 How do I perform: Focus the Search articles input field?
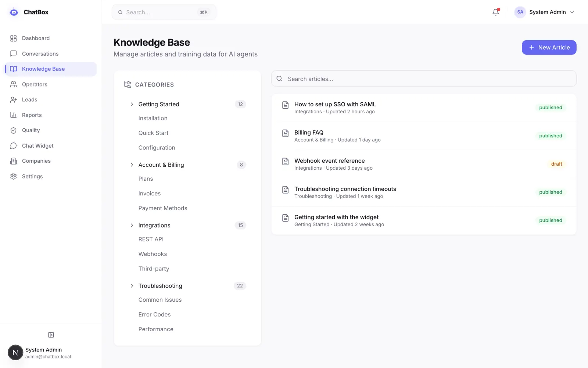coord(424,79)
